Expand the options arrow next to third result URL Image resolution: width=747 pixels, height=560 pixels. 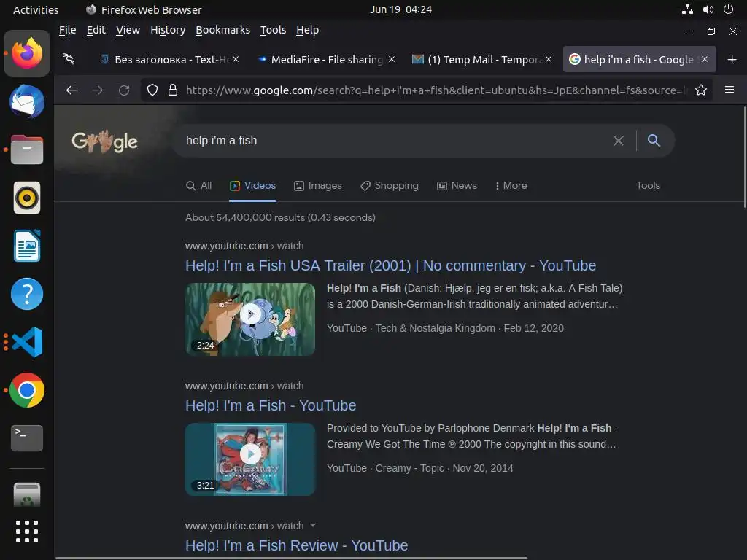(312, 525)
